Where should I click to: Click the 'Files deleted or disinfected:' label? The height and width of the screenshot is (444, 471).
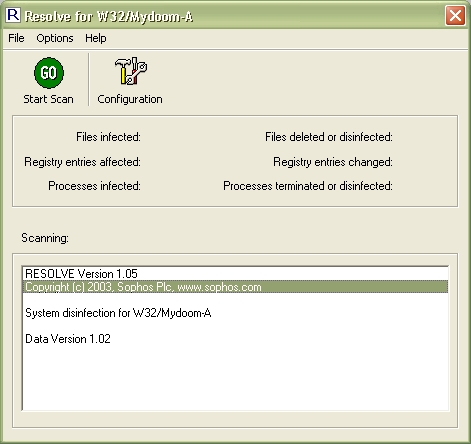coord(329,137)
